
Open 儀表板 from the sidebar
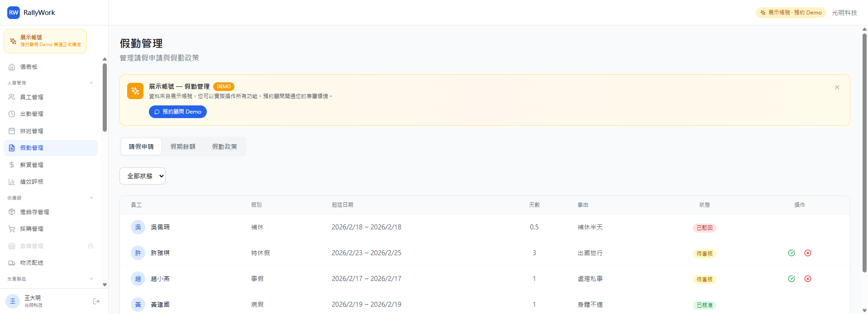pyautogui.click(x=29, y=67)
